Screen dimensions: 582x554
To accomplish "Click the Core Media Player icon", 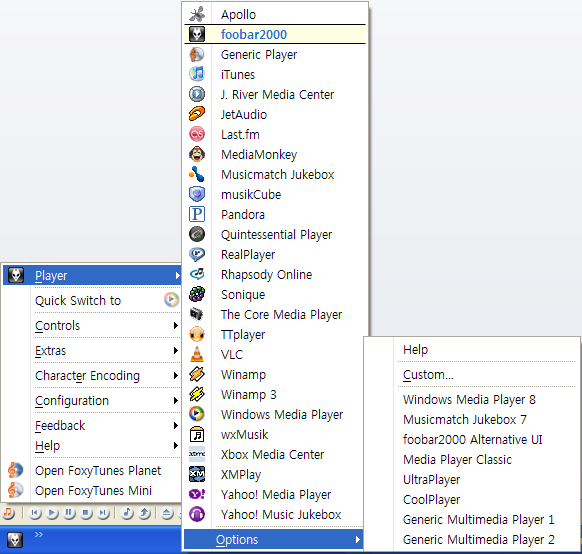I will coord(197,314).
